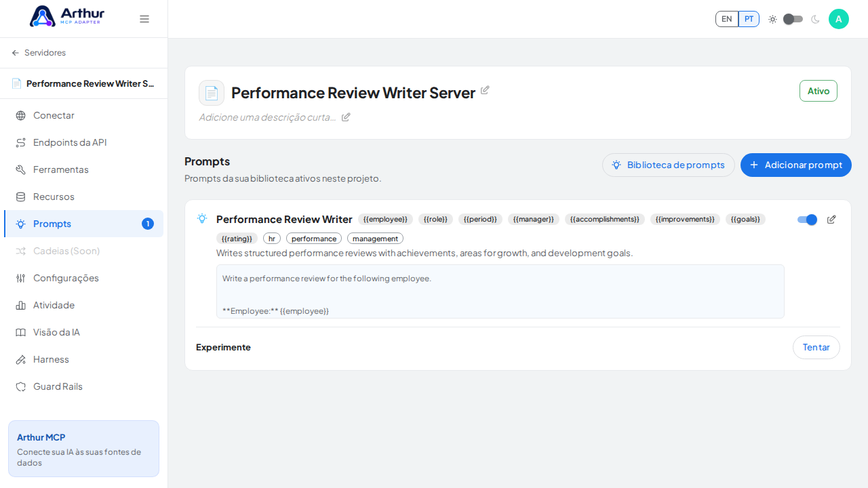Edit the Performance Review Writer prompt
Image resolution: width=868 pixels, height=488 pixels.
[831, 220]
